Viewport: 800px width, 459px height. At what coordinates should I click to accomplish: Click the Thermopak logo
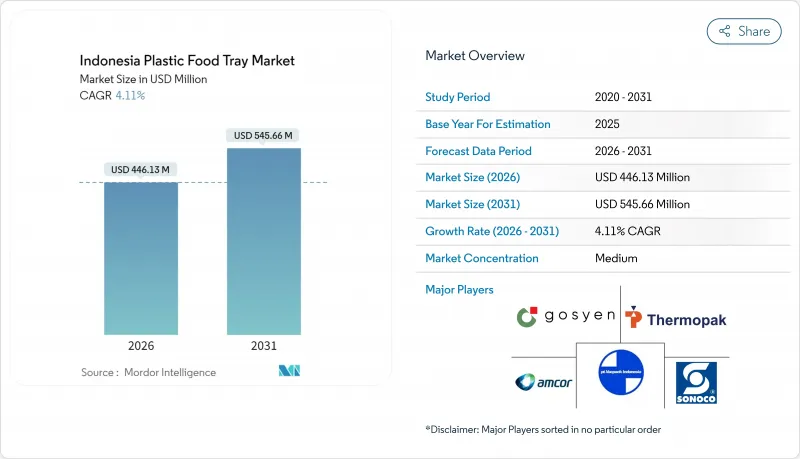click(676, 318)
